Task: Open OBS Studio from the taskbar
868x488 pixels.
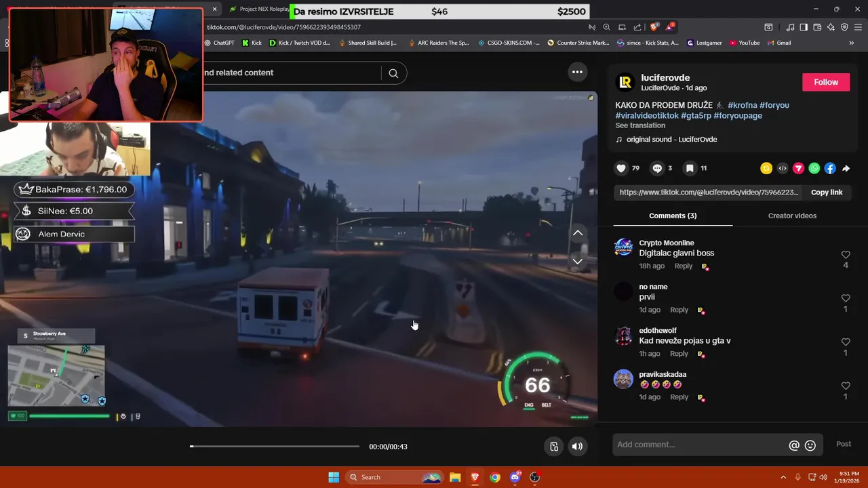Action: click(534, 477)
